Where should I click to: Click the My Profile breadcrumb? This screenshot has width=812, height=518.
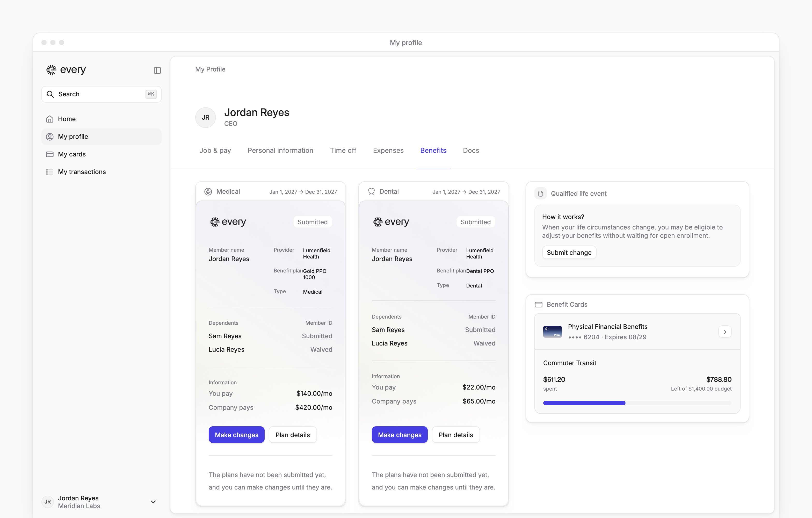(x=210, y=69)
